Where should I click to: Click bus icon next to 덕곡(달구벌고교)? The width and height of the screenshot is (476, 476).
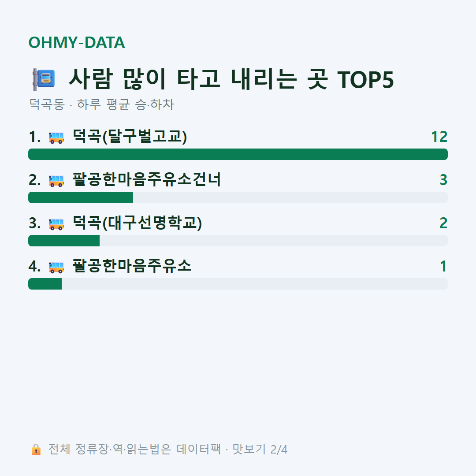pyautogui.click(x=56, y=138)
